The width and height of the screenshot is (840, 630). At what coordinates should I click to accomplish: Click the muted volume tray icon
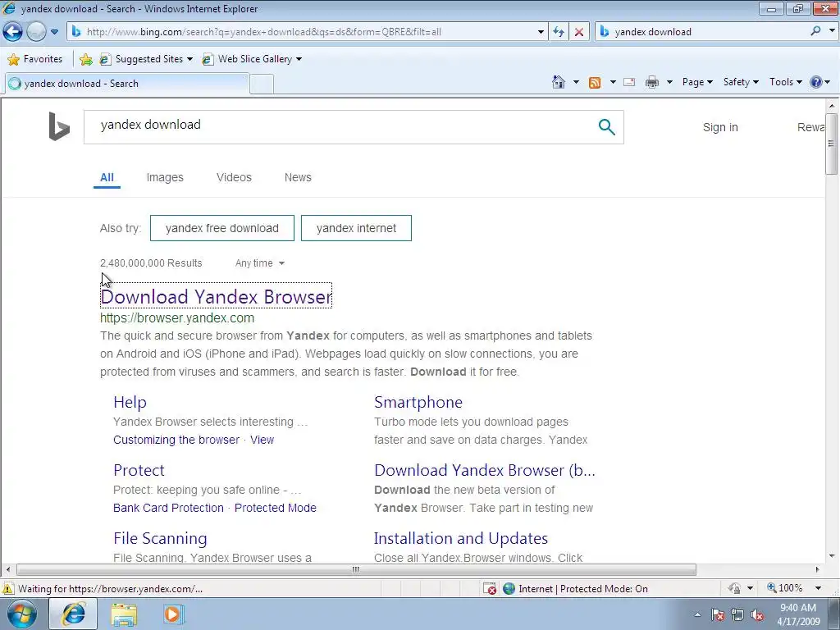point(757,615)
